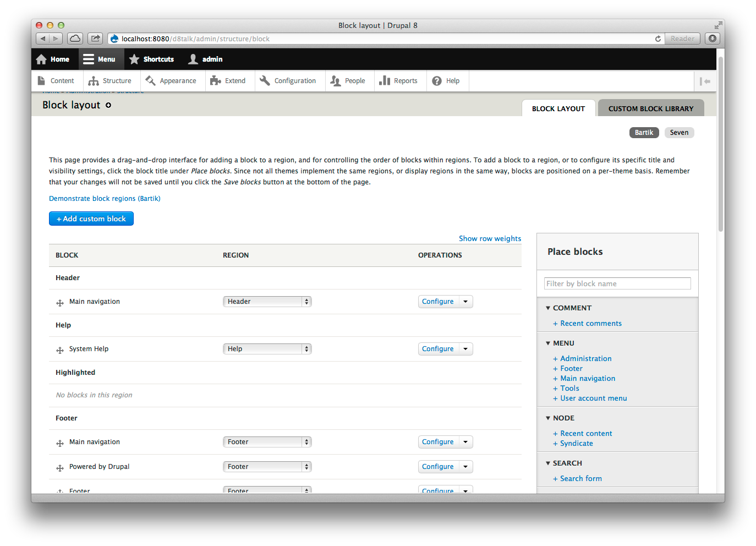Click the Home icon in admin toolbar
Screen dimensions: 756x546
(x=42, y=59)
